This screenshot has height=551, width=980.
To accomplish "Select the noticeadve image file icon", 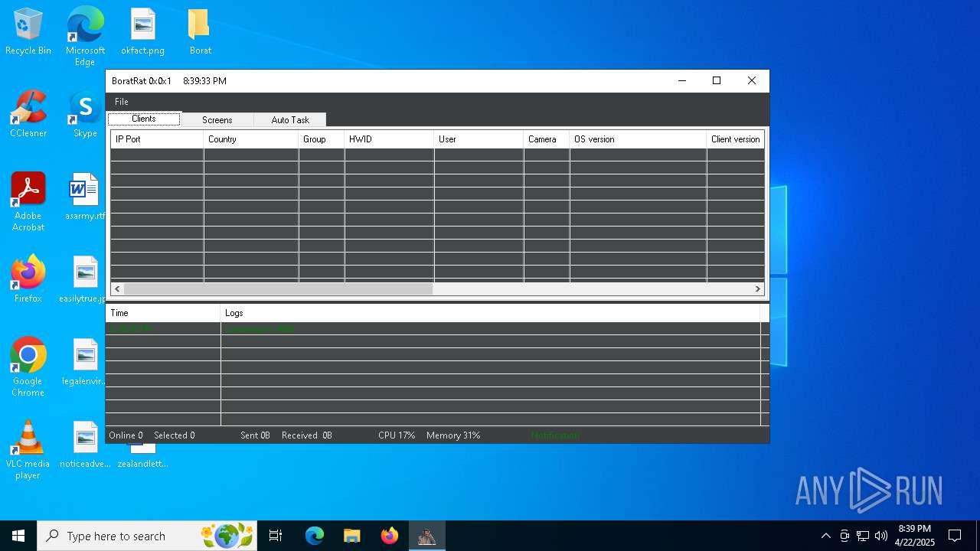I will point(85,445).
